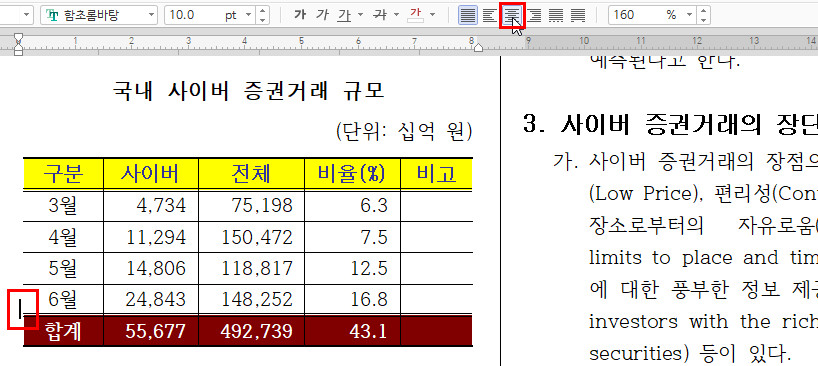
Task: Click the 합계 table cell
Action: tap(63, 332)
